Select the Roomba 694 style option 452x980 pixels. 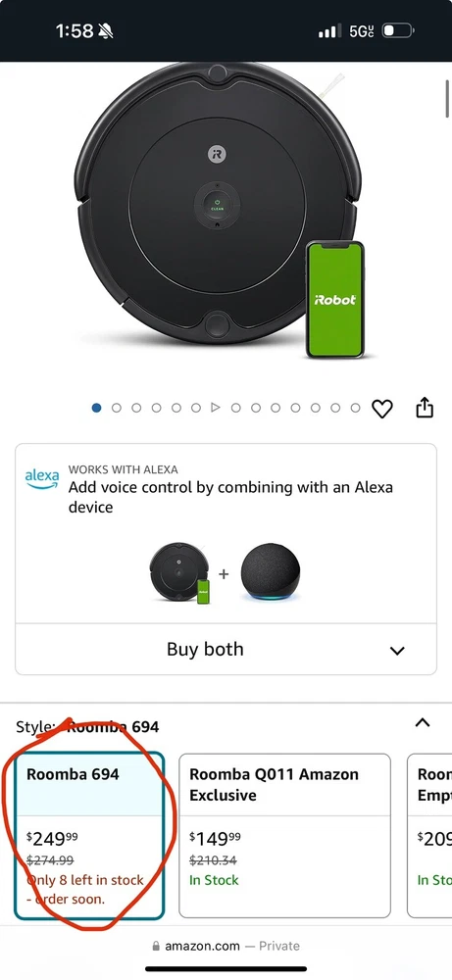click(x=89, y=836)
